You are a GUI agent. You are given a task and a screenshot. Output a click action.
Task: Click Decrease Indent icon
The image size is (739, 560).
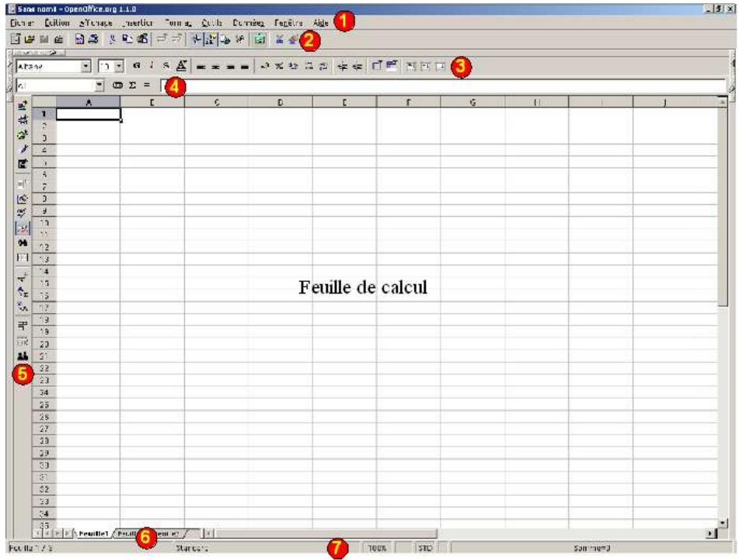[343, 67]
